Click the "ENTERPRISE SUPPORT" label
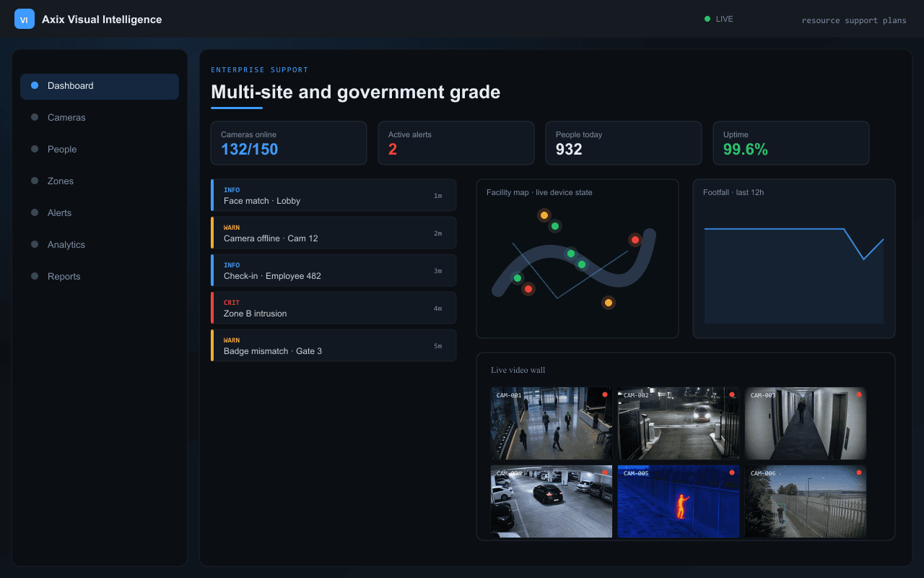The height and width of the screenshot is (578, 924). tap(260, 70)
